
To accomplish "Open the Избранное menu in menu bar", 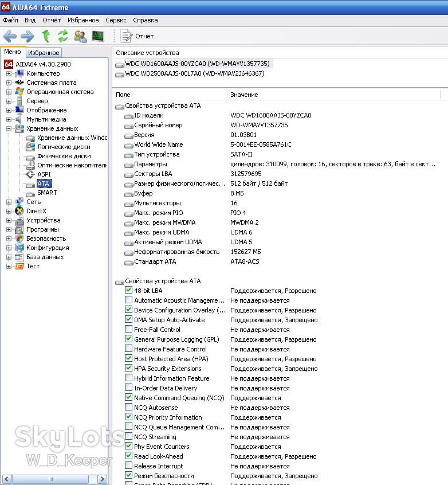I will click(83, 20).
